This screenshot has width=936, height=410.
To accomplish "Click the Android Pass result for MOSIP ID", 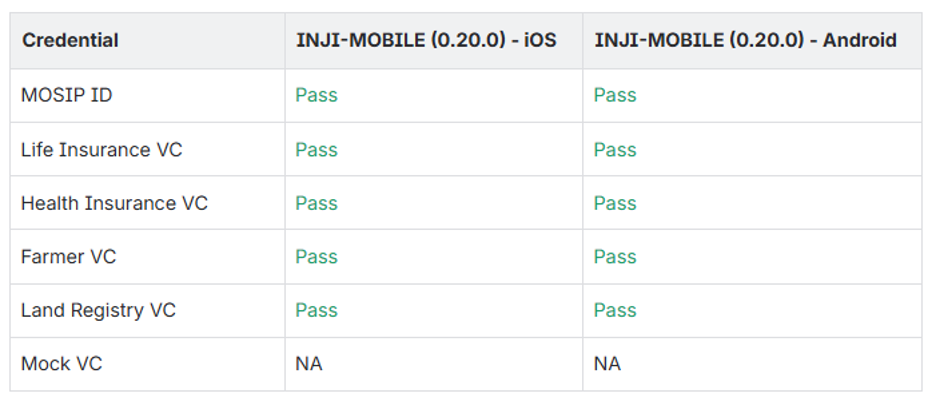I will [x=615, y=95].
